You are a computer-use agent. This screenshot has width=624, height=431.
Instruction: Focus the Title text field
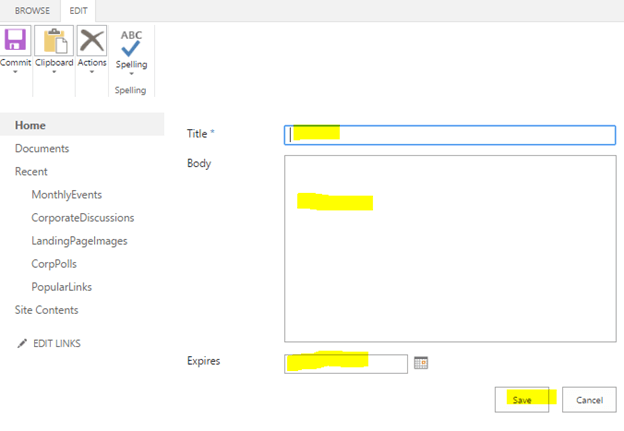click(x=450, y=134)
